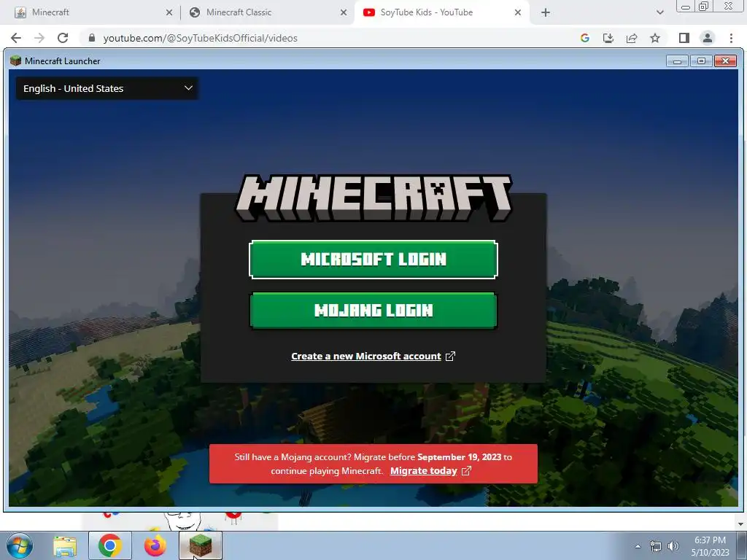747x560 pixels.
Task: Click the network tray icon
Action: pos(656,546)
